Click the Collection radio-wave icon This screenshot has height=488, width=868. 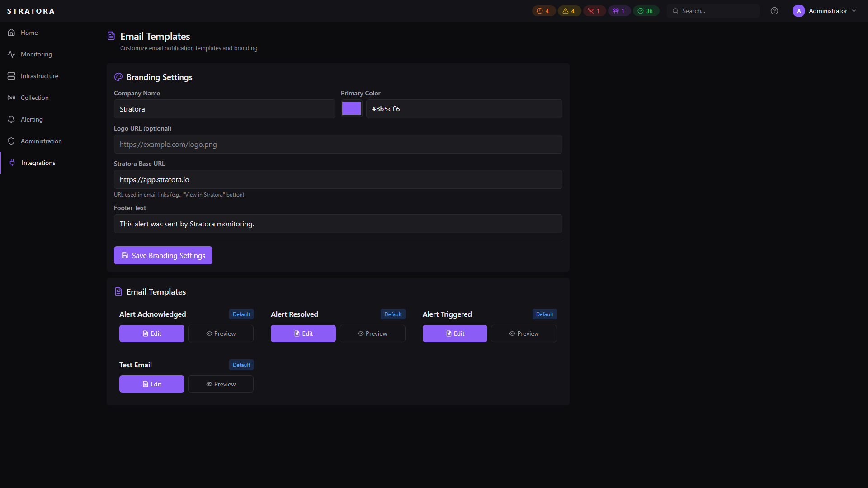click(x=11, y=98)
